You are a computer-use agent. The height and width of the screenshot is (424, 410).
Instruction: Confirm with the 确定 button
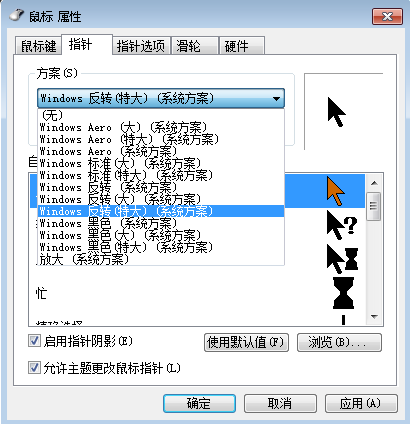tap(199, 404)
